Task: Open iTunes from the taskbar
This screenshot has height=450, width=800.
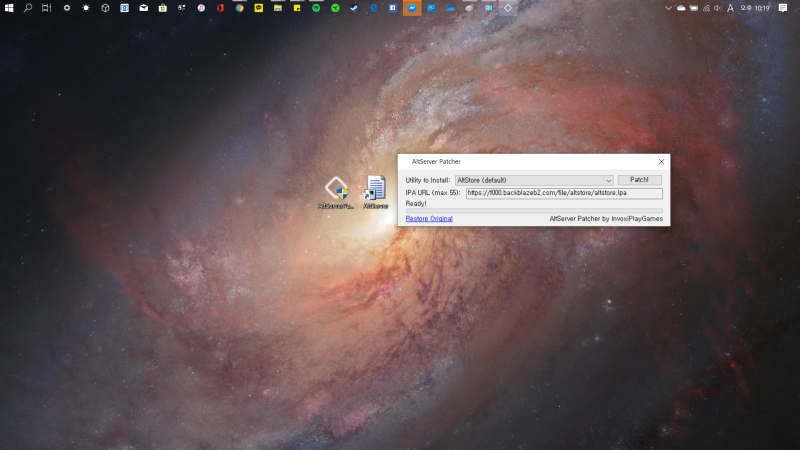Action: point(201,8)
